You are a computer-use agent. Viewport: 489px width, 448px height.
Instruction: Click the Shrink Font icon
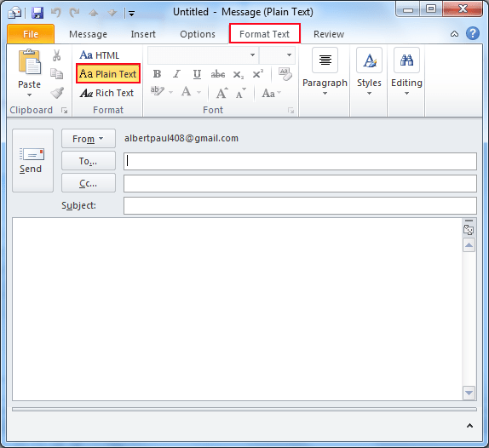(241, 93)
